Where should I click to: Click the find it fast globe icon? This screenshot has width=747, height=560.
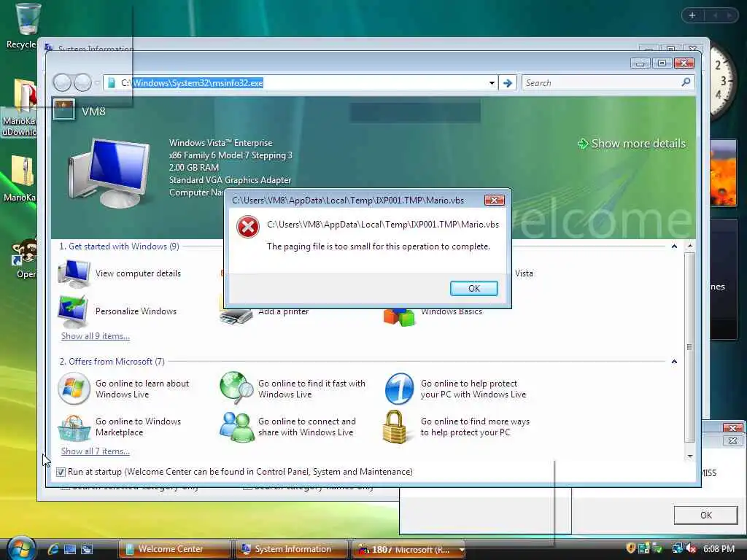point(237,388)
